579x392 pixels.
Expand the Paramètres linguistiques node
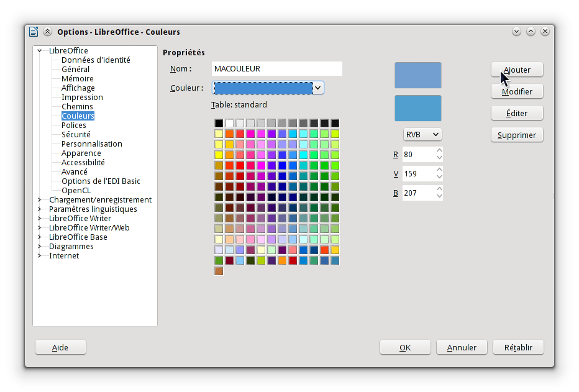click(40, 209)
